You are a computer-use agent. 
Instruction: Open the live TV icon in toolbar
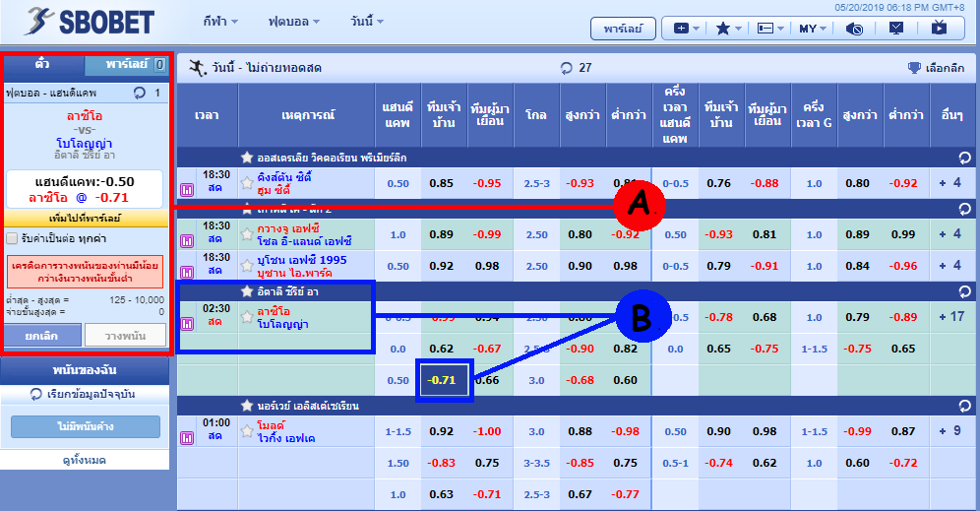pos(939,28)
